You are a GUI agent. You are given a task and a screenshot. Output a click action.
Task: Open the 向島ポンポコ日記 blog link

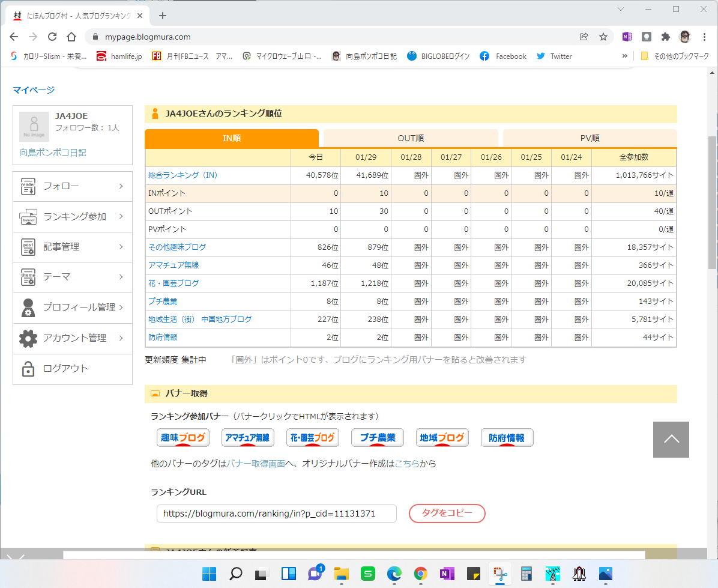pyautogui.click(x=53, y=153)
